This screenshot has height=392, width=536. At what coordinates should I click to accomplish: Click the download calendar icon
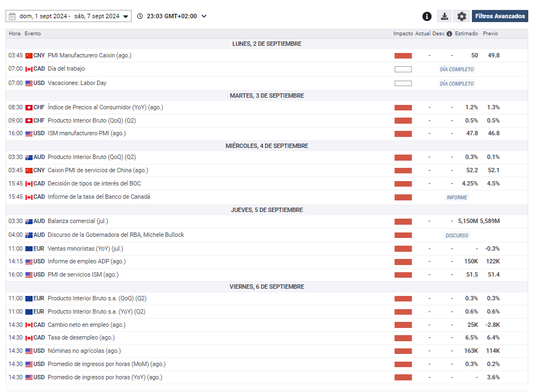(444, 17)
